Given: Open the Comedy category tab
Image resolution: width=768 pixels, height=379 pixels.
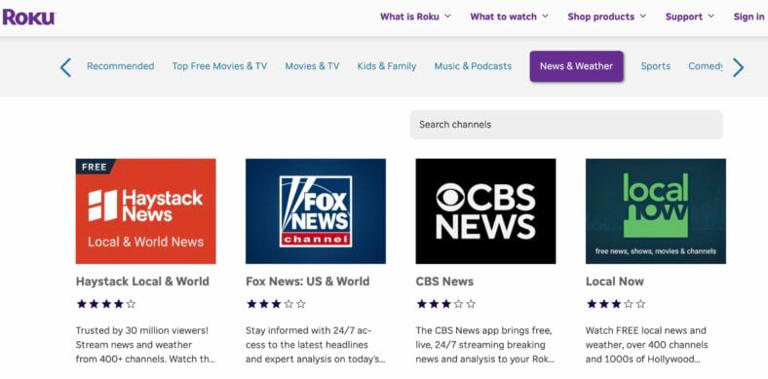Looking at the screenshot, I should click(705, 66).
